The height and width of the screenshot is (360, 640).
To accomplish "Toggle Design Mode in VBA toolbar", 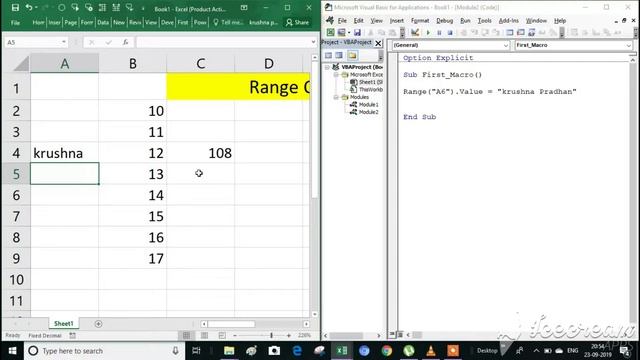I will [x=415, y=32].
